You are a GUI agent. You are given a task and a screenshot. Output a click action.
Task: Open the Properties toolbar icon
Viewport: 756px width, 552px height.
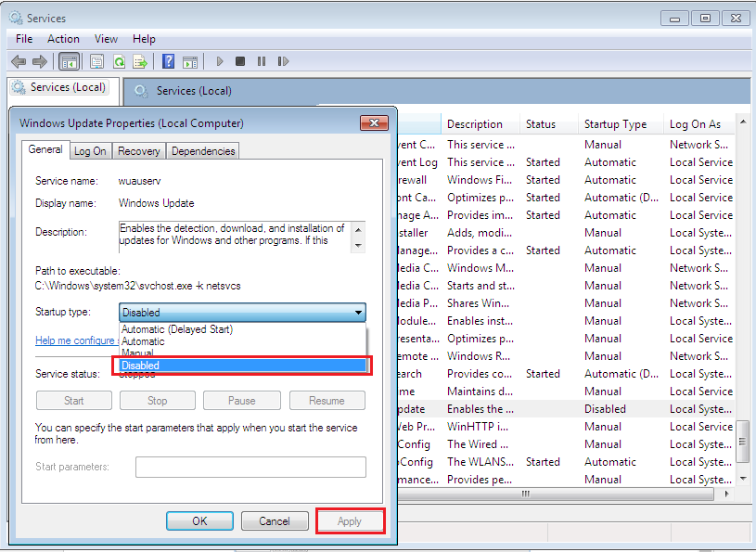click(96, 62)
